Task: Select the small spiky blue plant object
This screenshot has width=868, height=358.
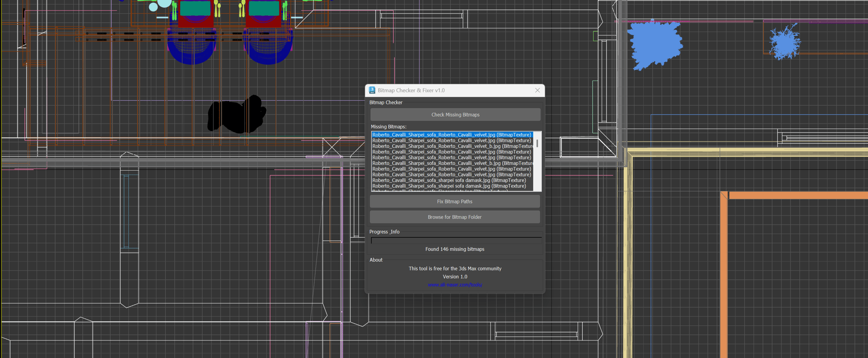Action: tap(784, 43)
